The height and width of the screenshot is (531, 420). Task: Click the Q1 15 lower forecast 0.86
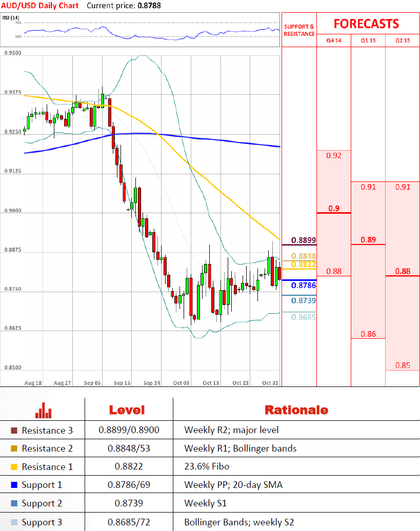click(x=368, y=334)
